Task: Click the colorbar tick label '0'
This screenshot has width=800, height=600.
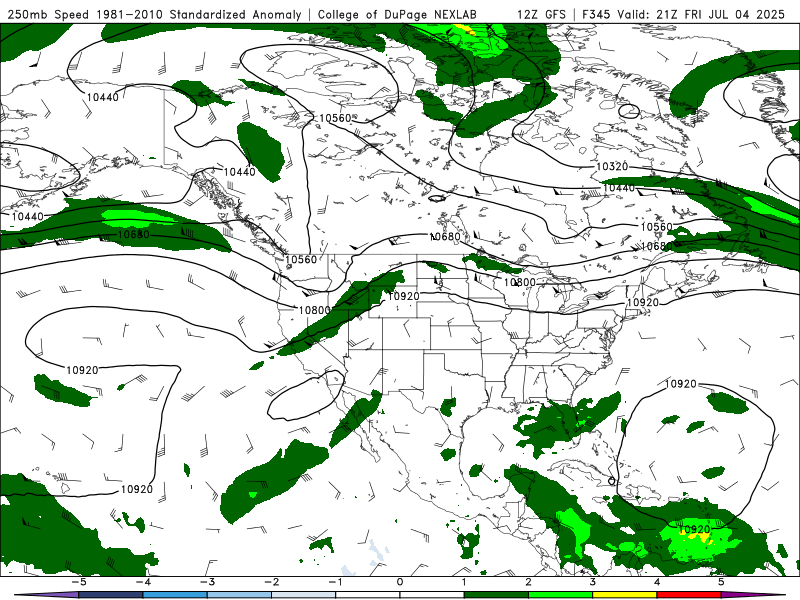Action: (x=400, y=582)
